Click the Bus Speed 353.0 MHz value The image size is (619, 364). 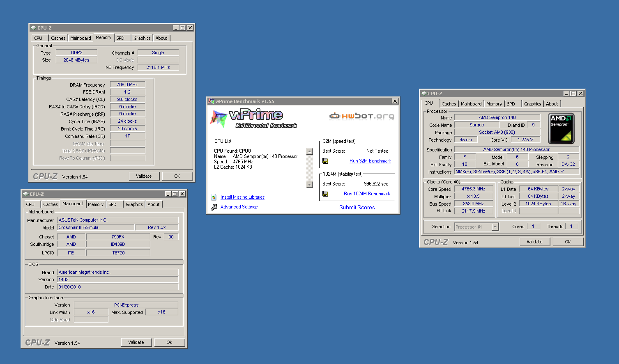[474, 204]
